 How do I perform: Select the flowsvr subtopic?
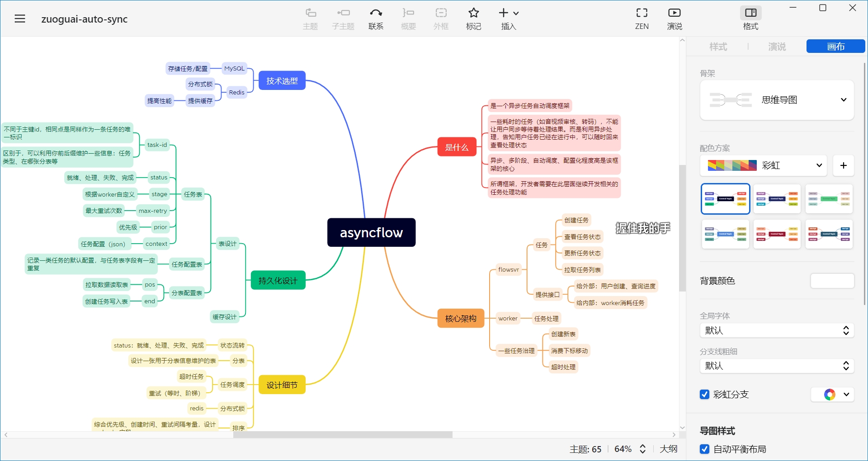pos(509,269)
